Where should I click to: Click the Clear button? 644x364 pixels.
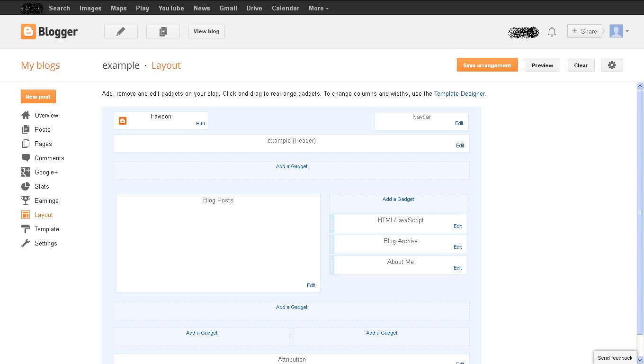coord(581,65)
